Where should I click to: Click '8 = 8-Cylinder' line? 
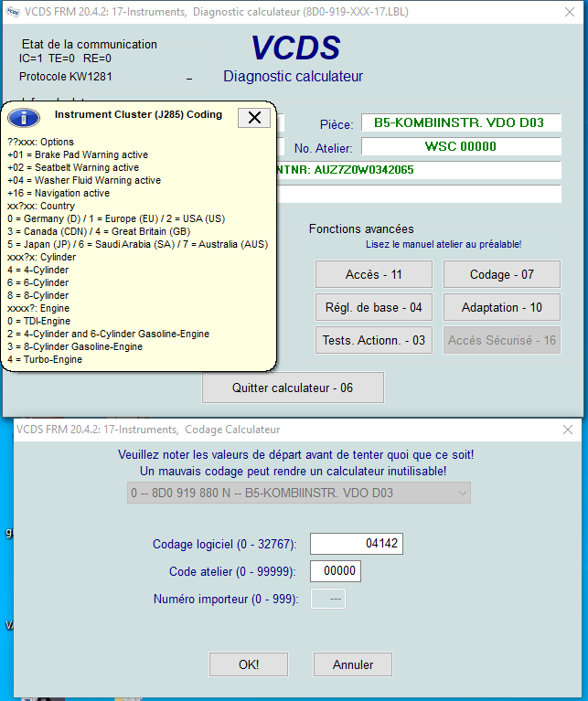pos(38,295)
